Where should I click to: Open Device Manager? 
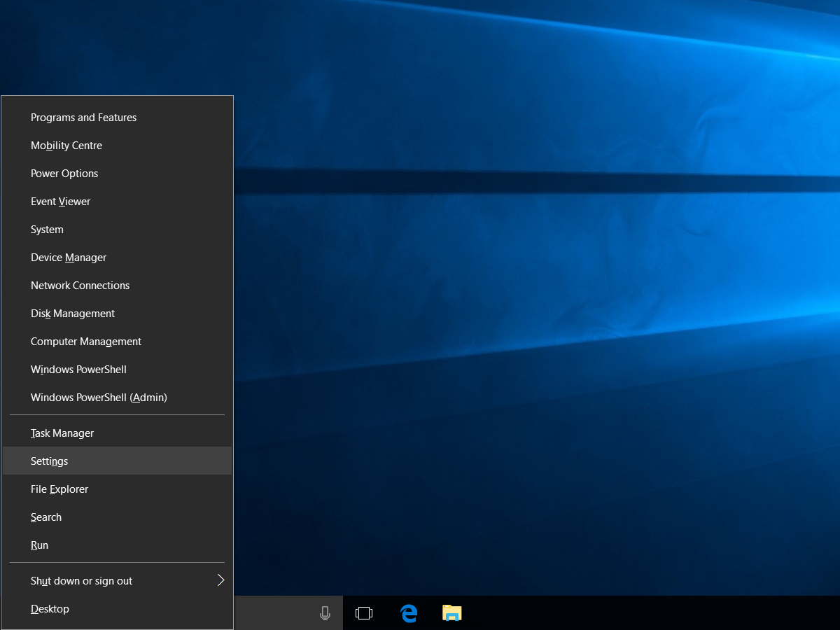coord(117,258)
